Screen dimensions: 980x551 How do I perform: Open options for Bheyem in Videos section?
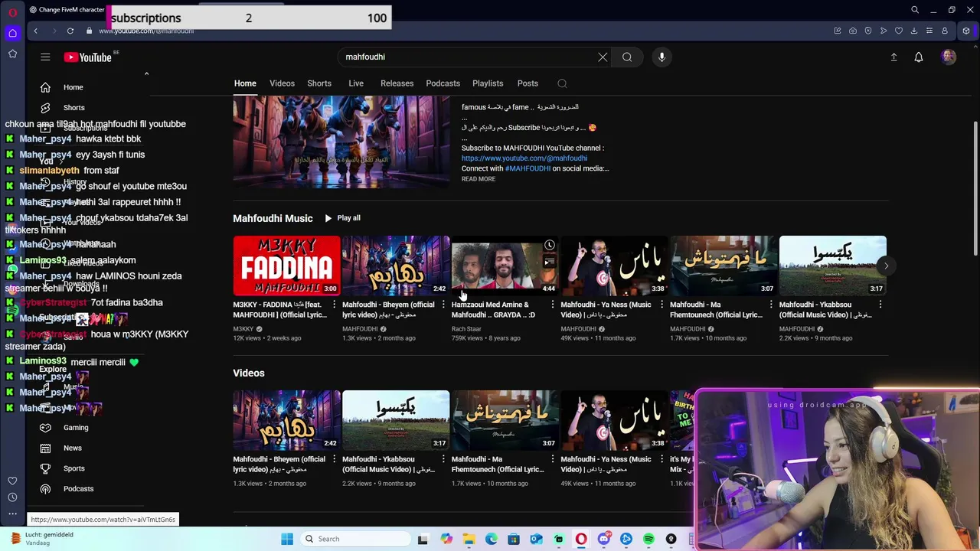[x=334, y=459]
